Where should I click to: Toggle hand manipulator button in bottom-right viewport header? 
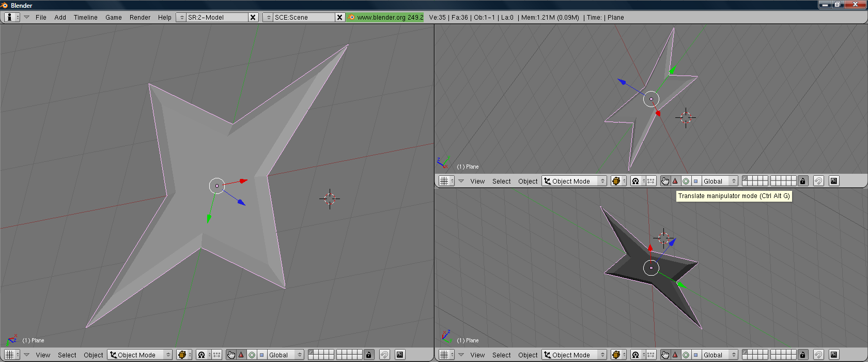click(x=665, y=355)
